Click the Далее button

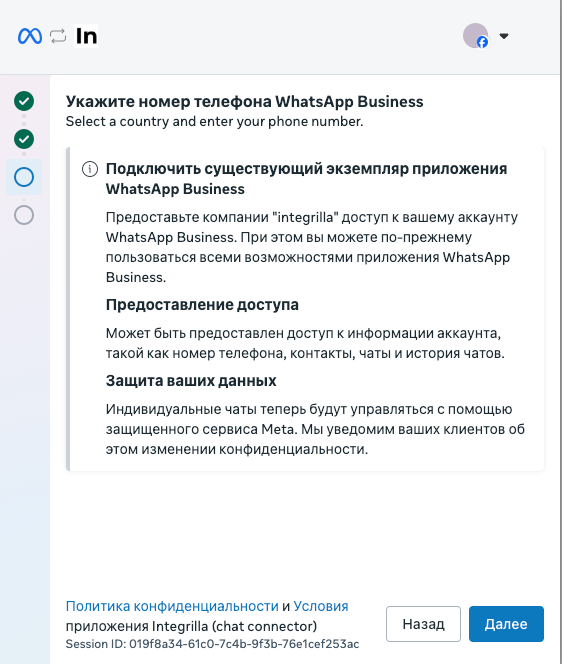coord(506,624)
